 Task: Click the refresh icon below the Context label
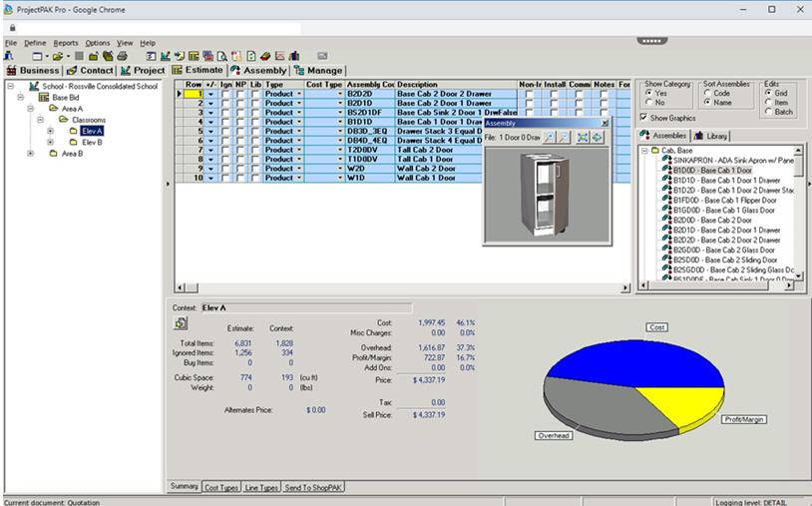[180, 323]
